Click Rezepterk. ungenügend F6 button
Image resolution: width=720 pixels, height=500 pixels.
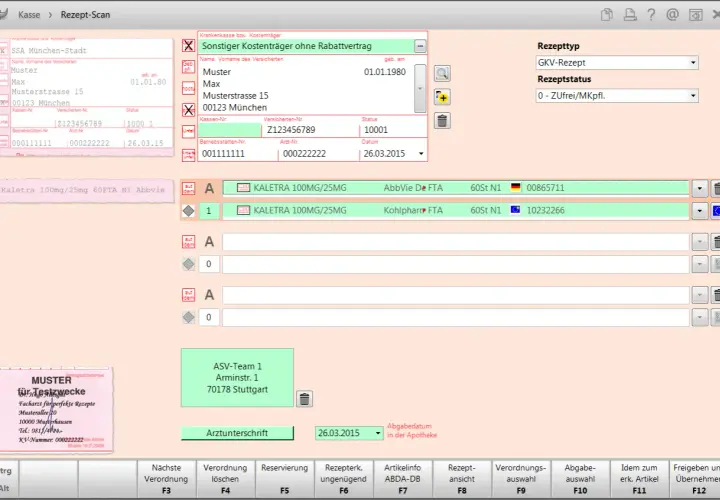(343, 479)
